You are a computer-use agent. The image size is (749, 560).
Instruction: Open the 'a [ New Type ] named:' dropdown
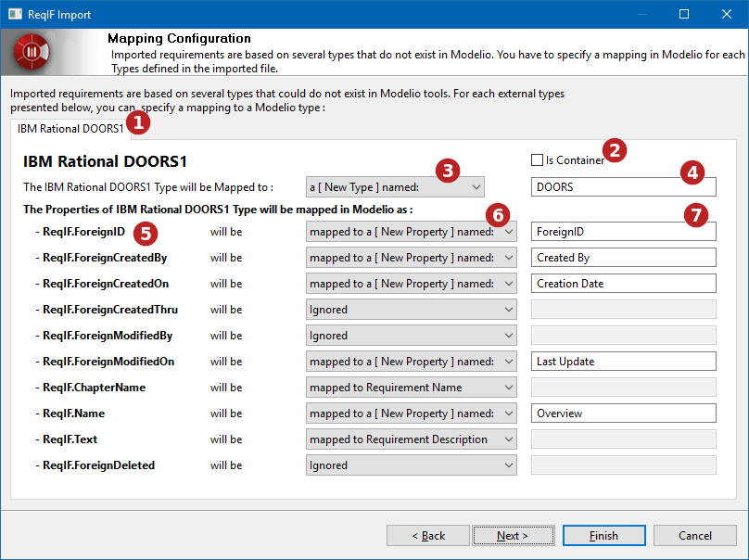pos(395,187)
